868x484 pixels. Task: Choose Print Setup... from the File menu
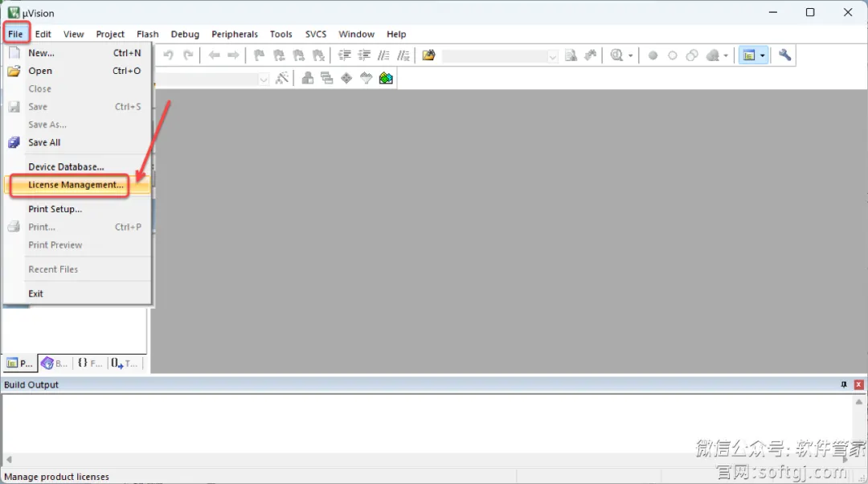click(x=77, y=209)
